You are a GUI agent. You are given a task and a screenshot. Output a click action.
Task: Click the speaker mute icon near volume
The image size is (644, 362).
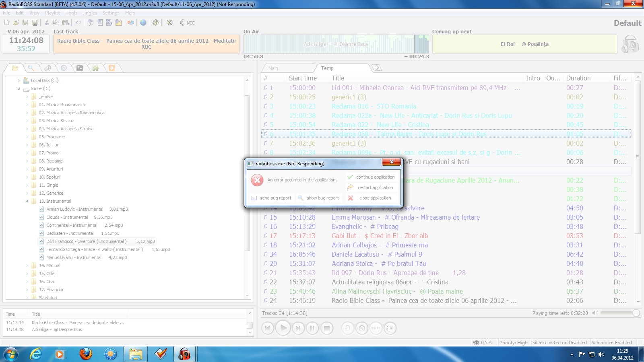595,313
